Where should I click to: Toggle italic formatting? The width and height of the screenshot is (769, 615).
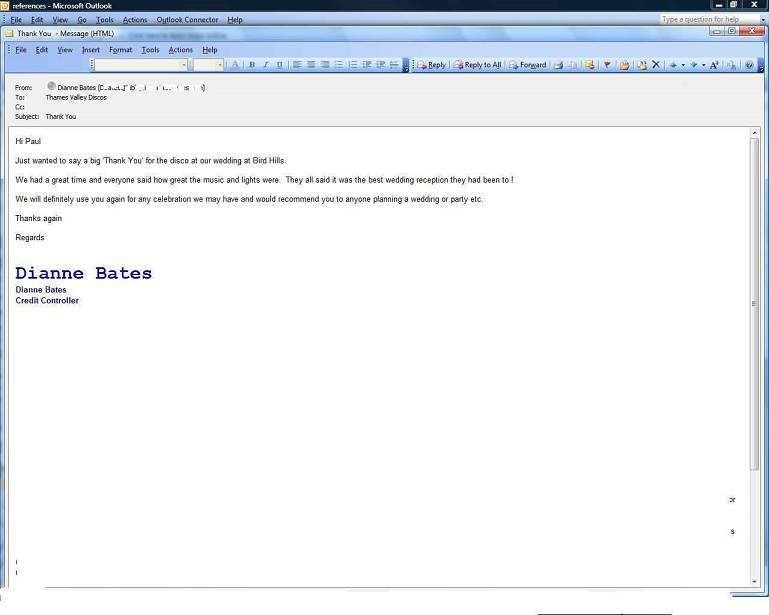pos(265,65)
